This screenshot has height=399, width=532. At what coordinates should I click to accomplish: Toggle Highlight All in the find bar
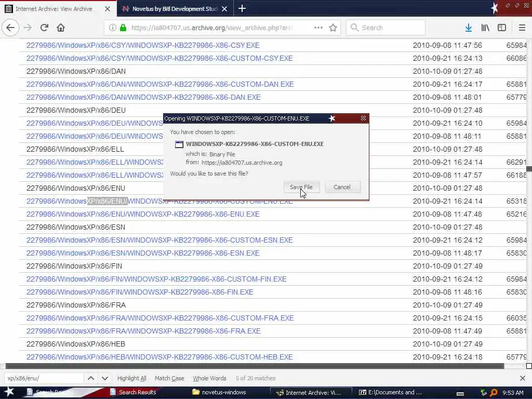coord(131,378)
